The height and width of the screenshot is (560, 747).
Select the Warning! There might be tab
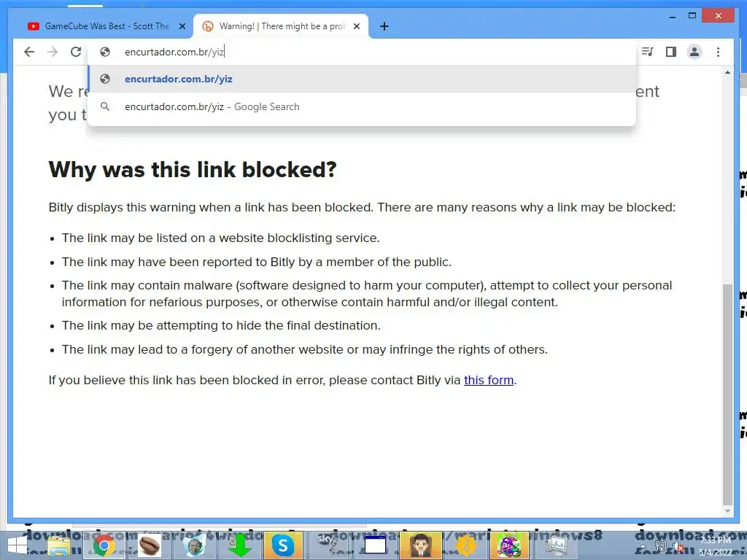point(281,26)
